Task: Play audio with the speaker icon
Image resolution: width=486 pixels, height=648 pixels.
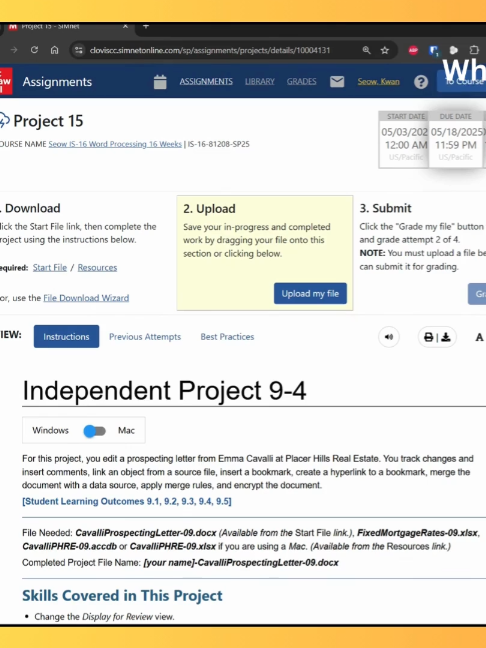Action: coord(389,337)
